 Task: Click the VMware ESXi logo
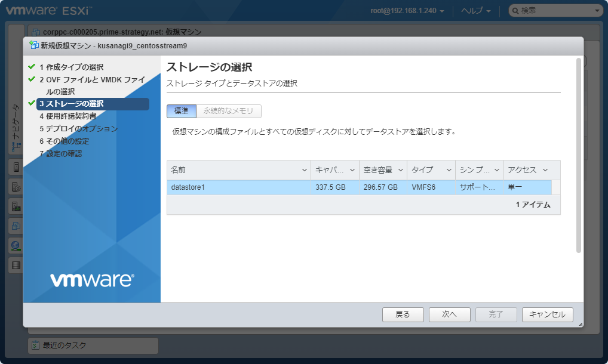pyautogui.click(x=48, y=10)
